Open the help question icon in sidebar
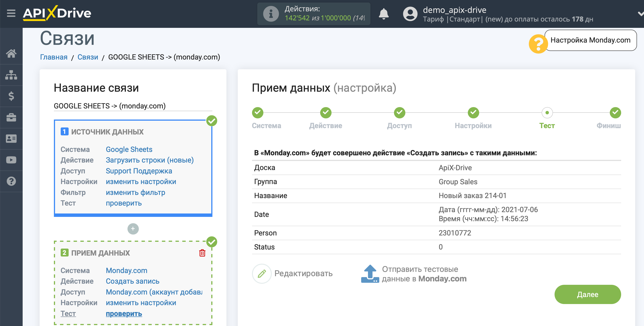The height and width of the screenshot is (326, 644). click(x=11, y=181)
